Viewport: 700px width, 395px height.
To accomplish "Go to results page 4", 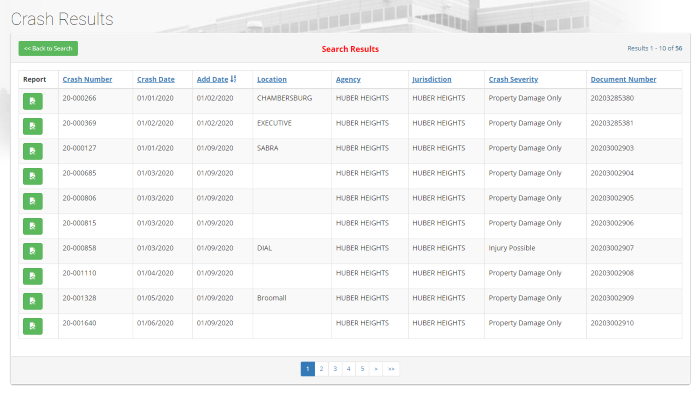I will [349, 369].
